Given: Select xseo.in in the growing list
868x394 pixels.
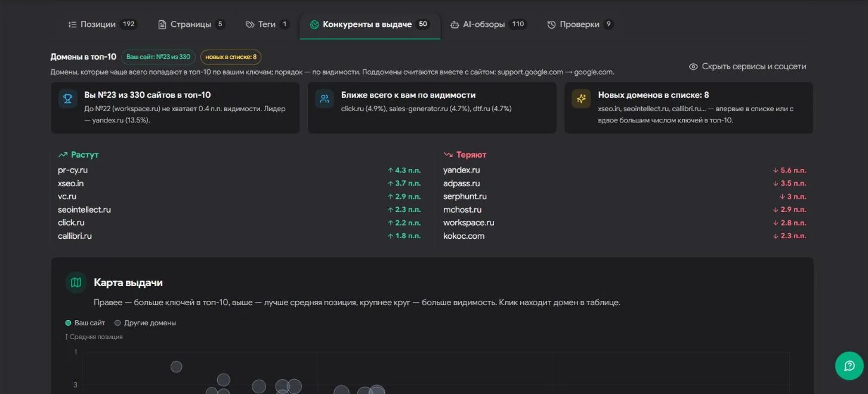Looking at the screenshot, I should click(70, 183).
